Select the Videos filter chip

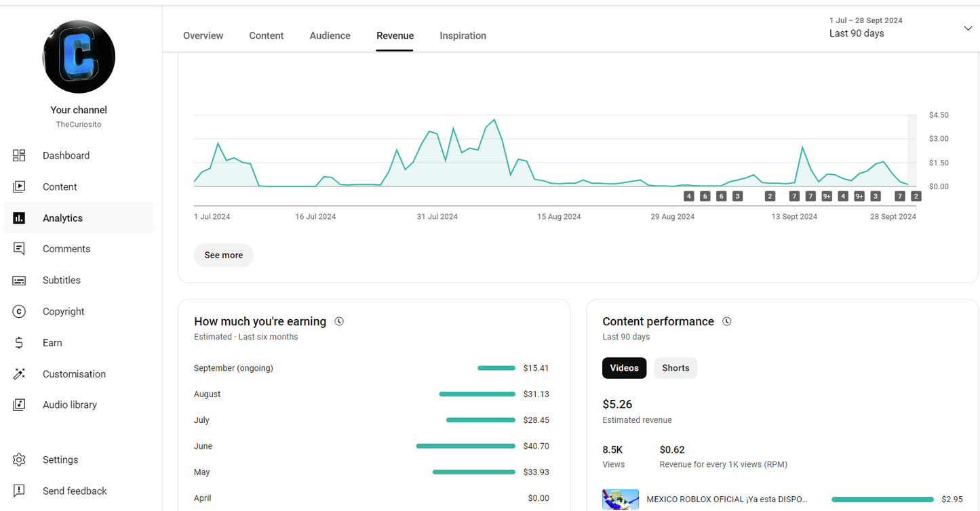[x=624, y=368]
